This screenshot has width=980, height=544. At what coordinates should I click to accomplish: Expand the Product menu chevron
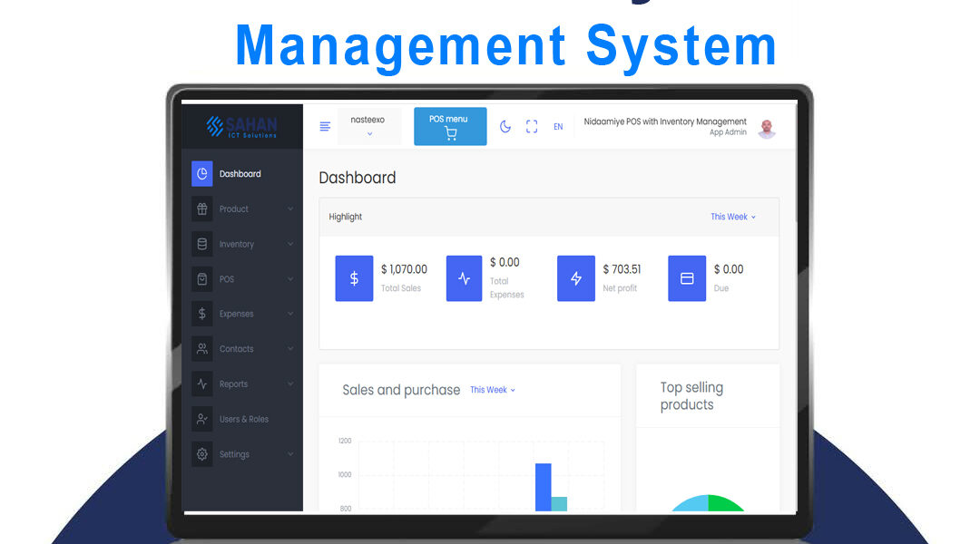290,209
